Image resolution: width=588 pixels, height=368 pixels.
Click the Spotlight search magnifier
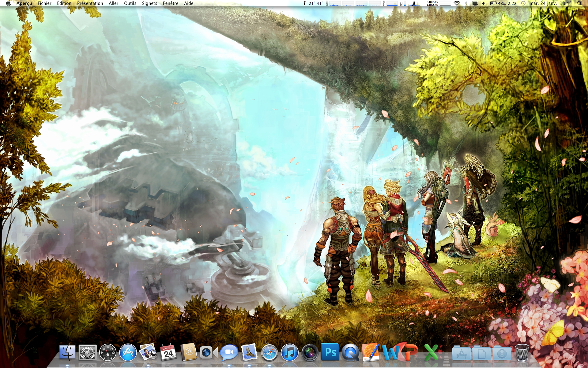[x=579, y=3]
